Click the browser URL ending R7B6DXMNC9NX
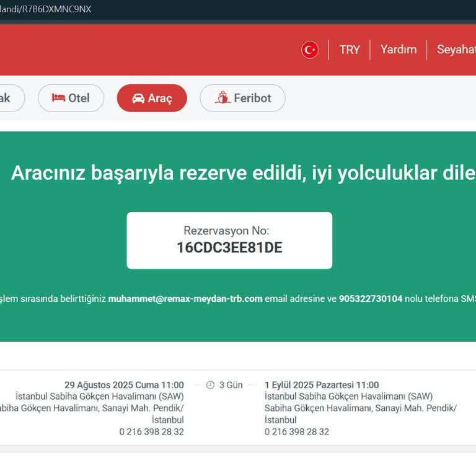The height and width of the screenshot is (476, 476). pos(45,9)
